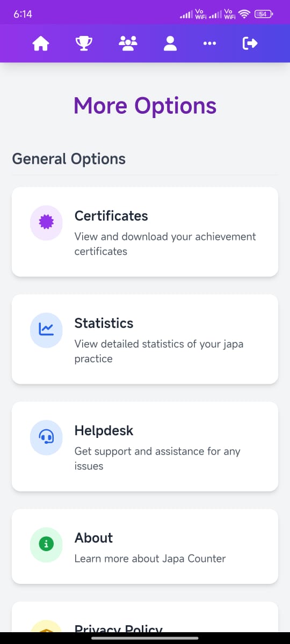
Task: Tap the More Options heading
Action: coord(145,106)
